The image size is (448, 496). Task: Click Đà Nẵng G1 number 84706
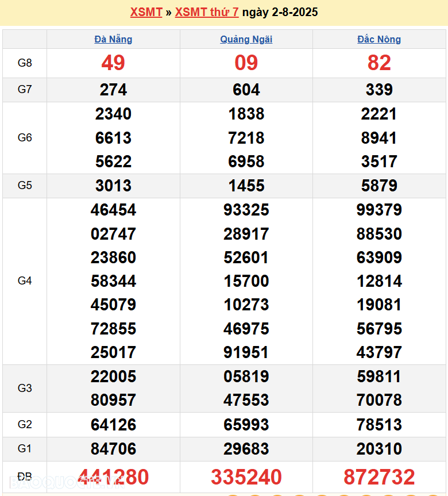(x=113, y=449)
